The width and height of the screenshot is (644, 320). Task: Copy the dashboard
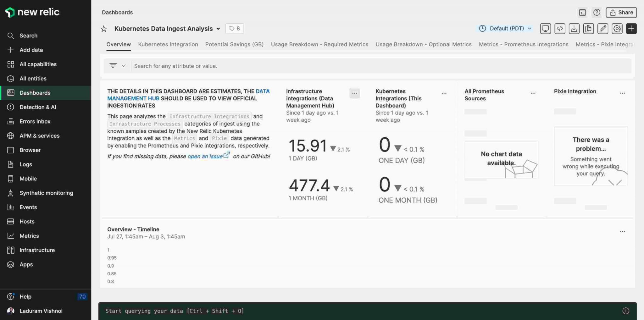(x=588, y=29)
